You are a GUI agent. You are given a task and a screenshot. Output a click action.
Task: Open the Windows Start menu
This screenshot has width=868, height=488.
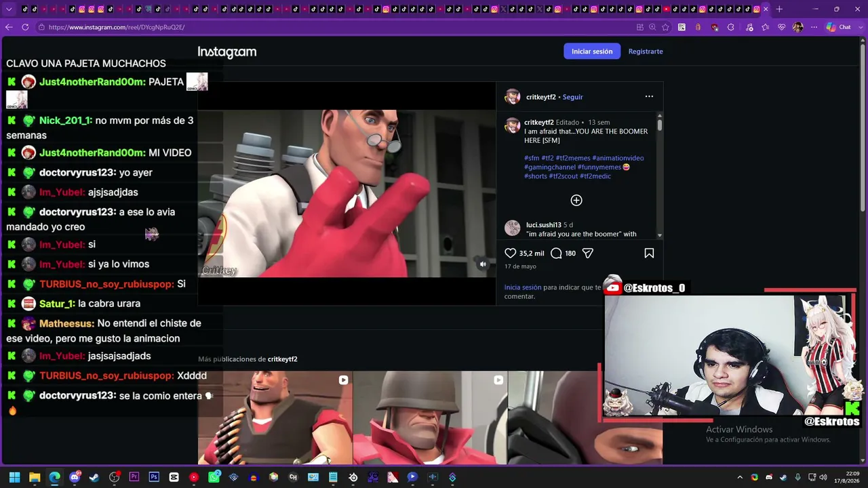tap(14, 477)
